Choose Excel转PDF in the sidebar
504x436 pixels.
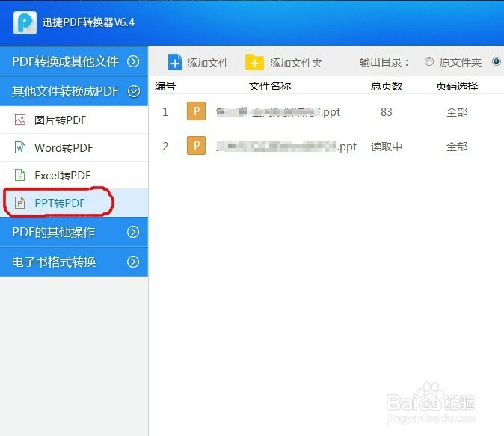click(74, 175)
